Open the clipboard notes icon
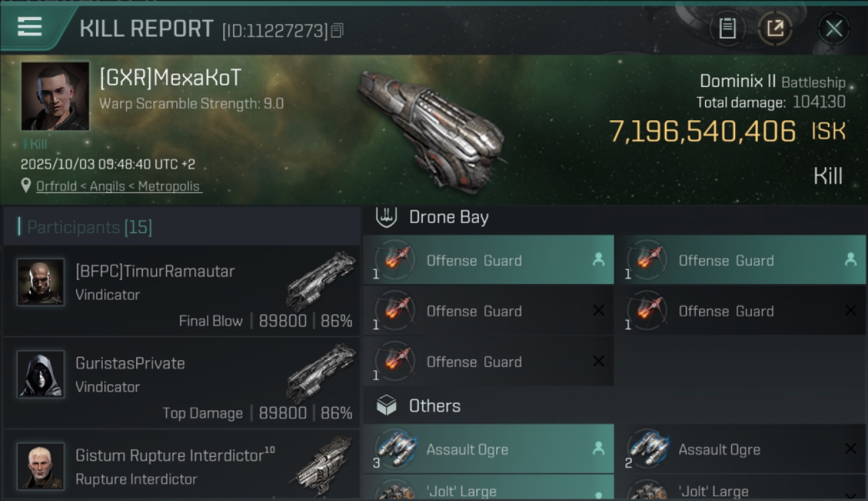This screenshot has height=501, width=868. tap(727, 28)
